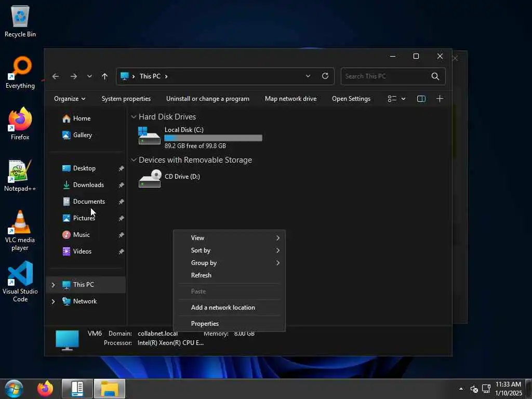Click the search magnifier icon

click(x=435, y=76)
